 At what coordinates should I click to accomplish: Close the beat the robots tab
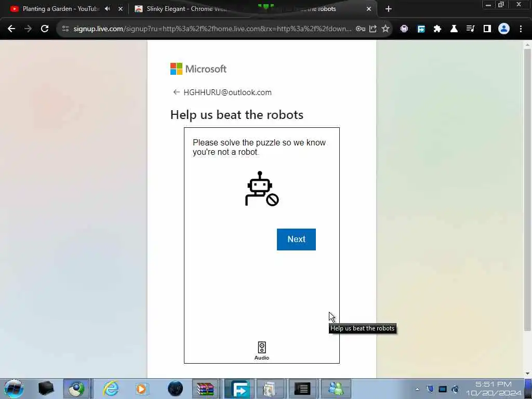pyautogui.click(x=369, y=9)
